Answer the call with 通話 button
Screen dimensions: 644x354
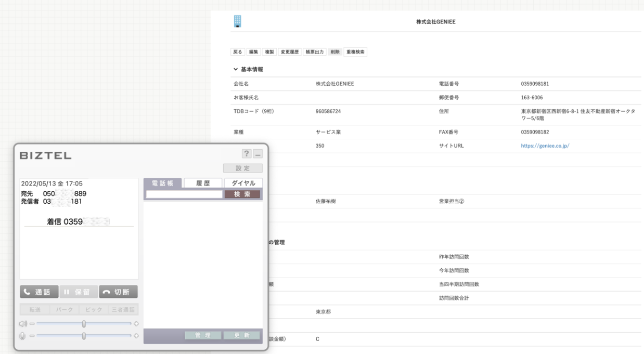click(x=39, y=292)
